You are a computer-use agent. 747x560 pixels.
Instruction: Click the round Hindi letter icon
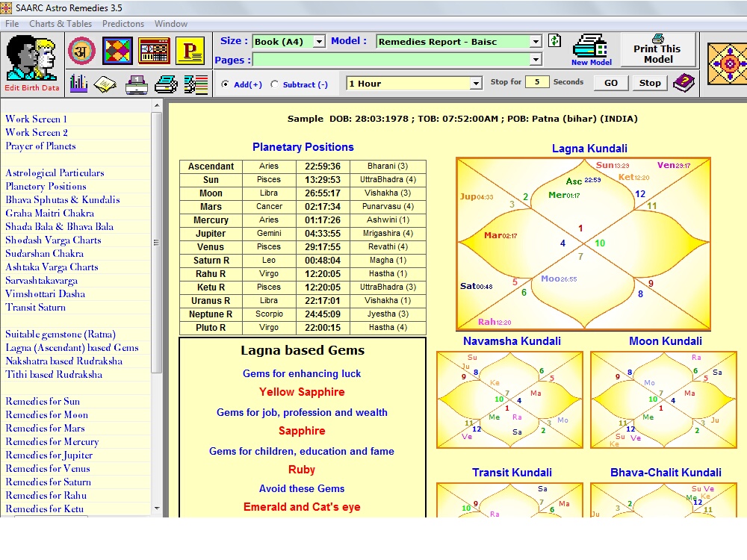coord(81,51)
